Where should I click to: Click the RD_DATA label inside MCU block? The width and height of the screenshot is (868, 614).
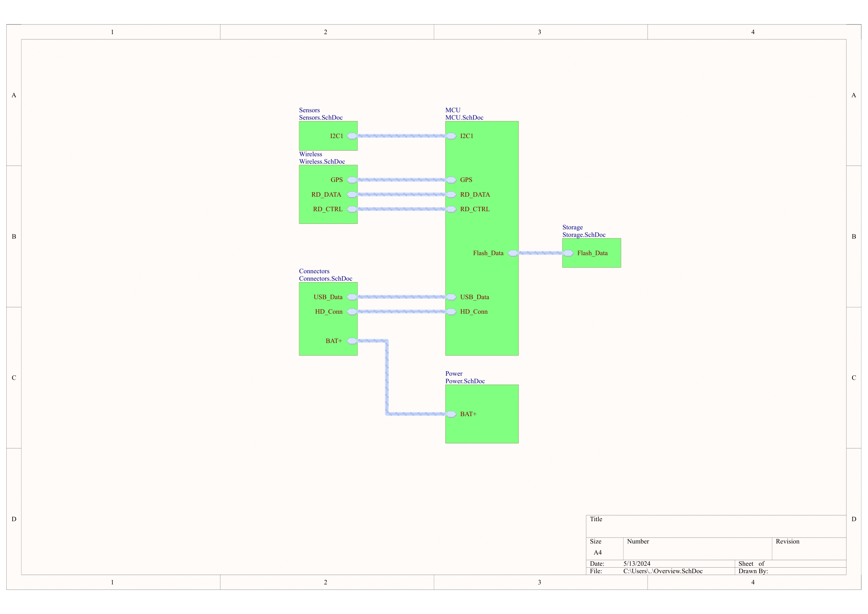475,194
